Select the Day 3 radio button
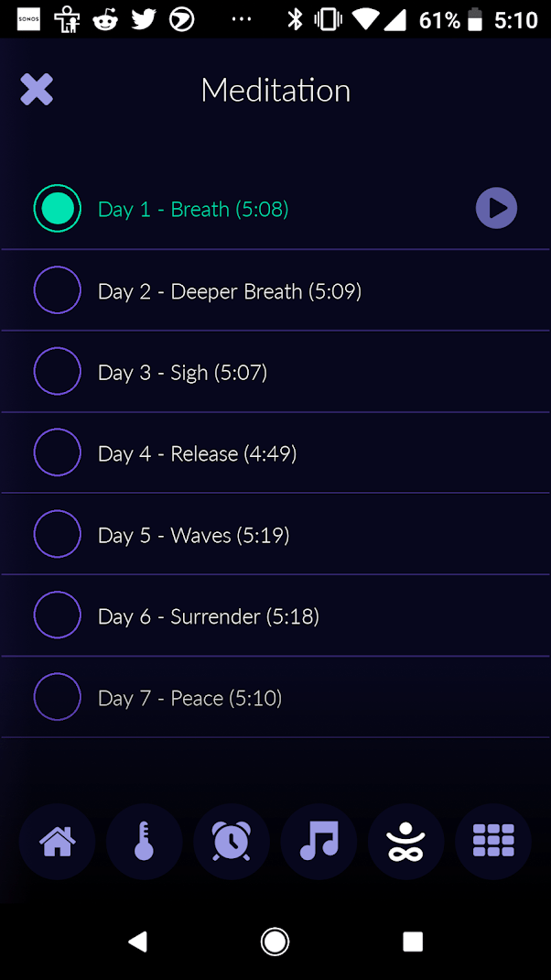Viewport: 551px width, 980px height. (57, 371)
